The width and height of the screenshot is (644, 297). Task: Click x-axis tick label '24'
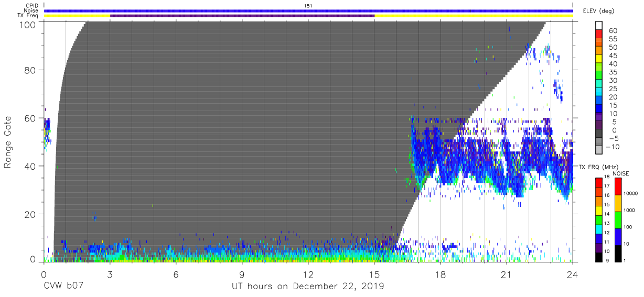point(573,274)
